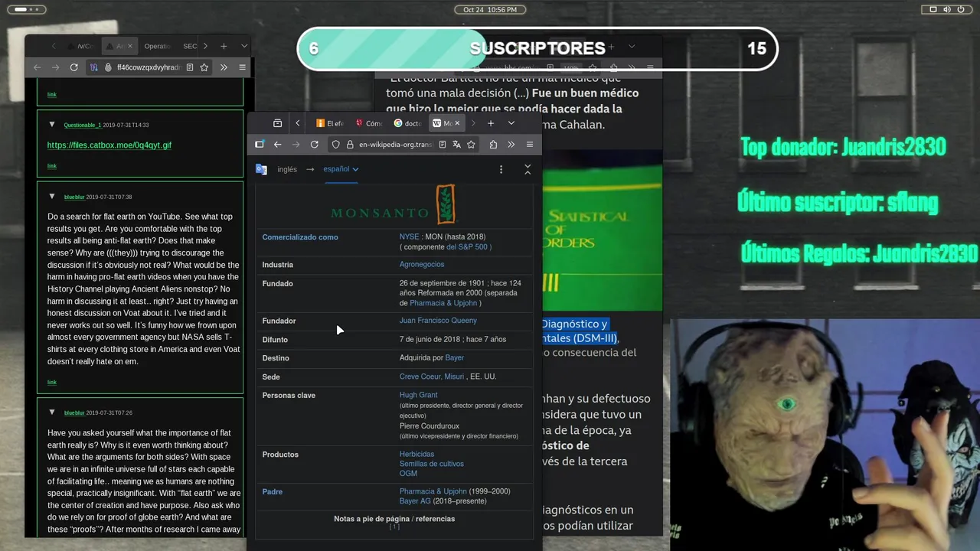Click the onion address field ff46cowzqxdvyhradn

[x=149, y=67]
